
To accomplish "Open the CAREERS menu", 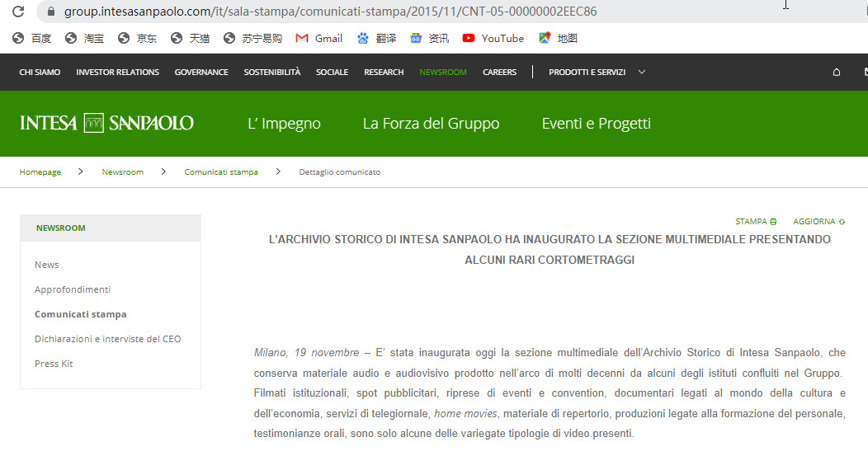I will (499, 72).
